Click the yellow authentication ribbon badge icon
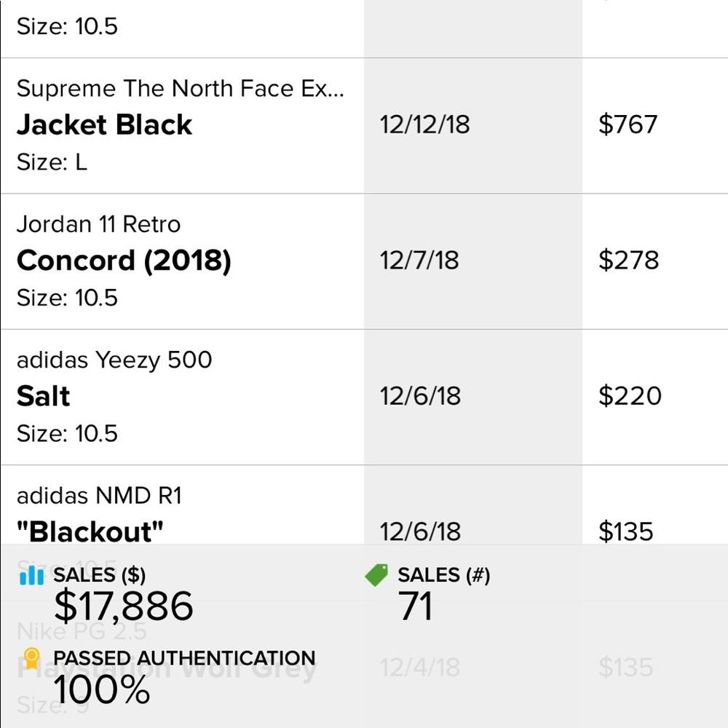Screen dimensions: 728x728 [31, 659]
